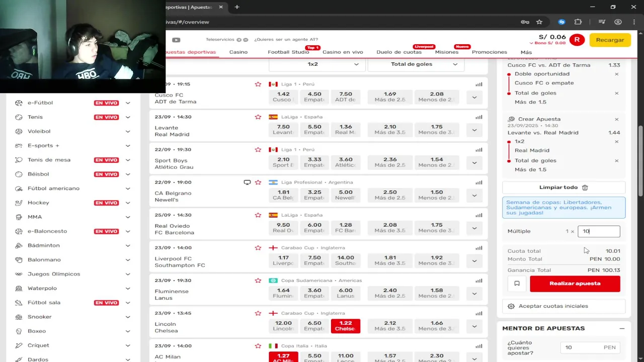Favorite the Cusco FC vs ADT de Tarma match star
The height and width of the screenshot is (362, 644).
click(258, 84)
